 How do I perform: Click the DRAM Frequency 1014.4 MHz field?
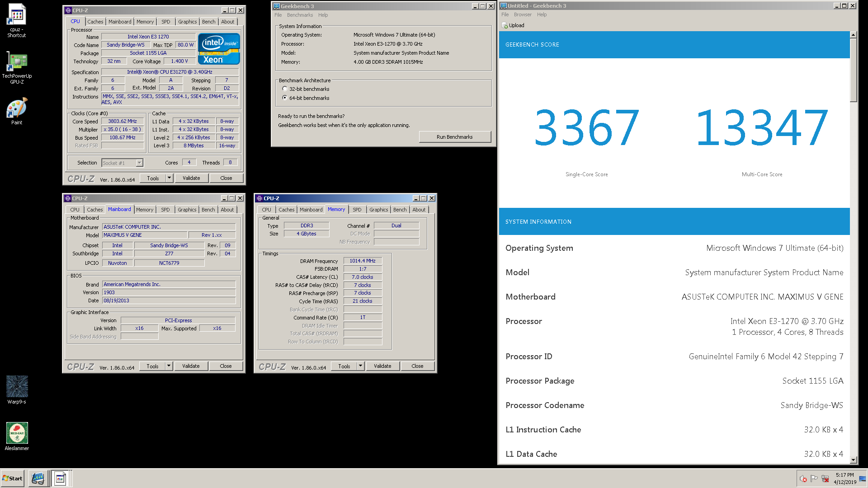(363, 261)
